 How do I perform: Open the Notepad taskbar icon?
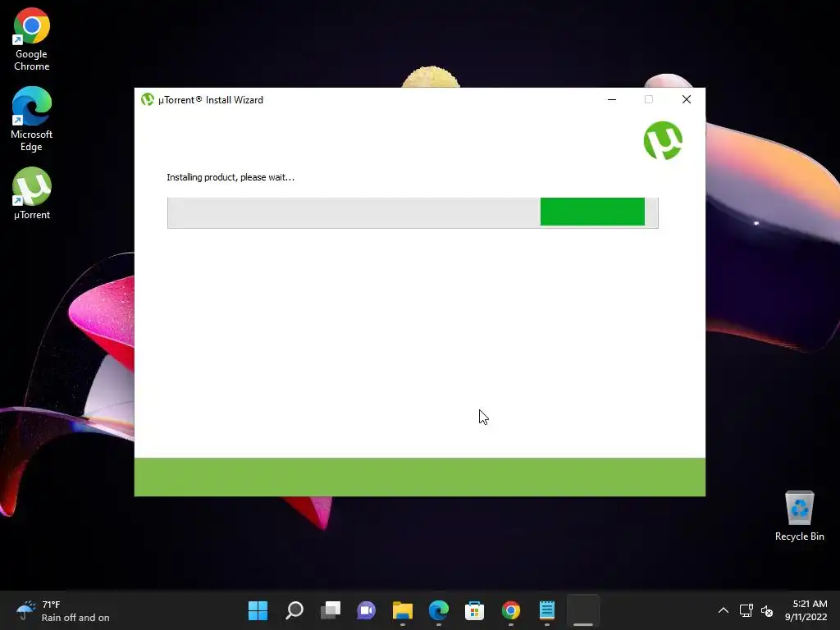pyautogui.click(x=547, y=610)
